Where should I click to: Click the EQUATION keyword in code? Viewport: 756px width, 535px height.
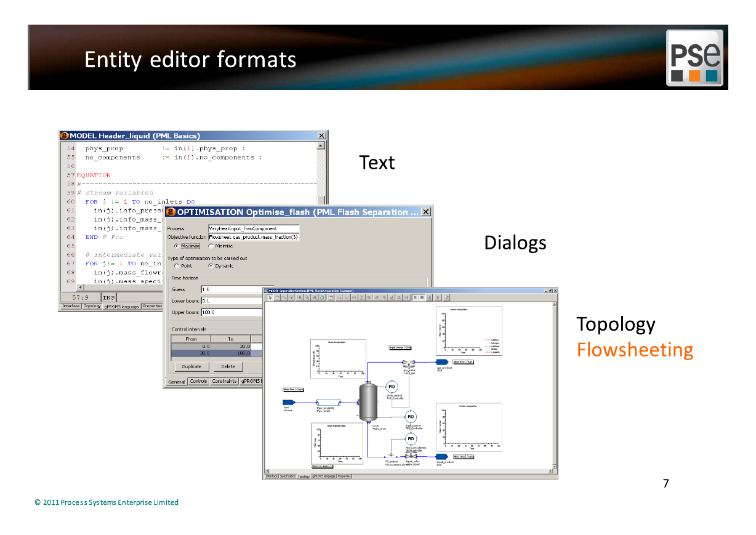(x=94, y=175)
